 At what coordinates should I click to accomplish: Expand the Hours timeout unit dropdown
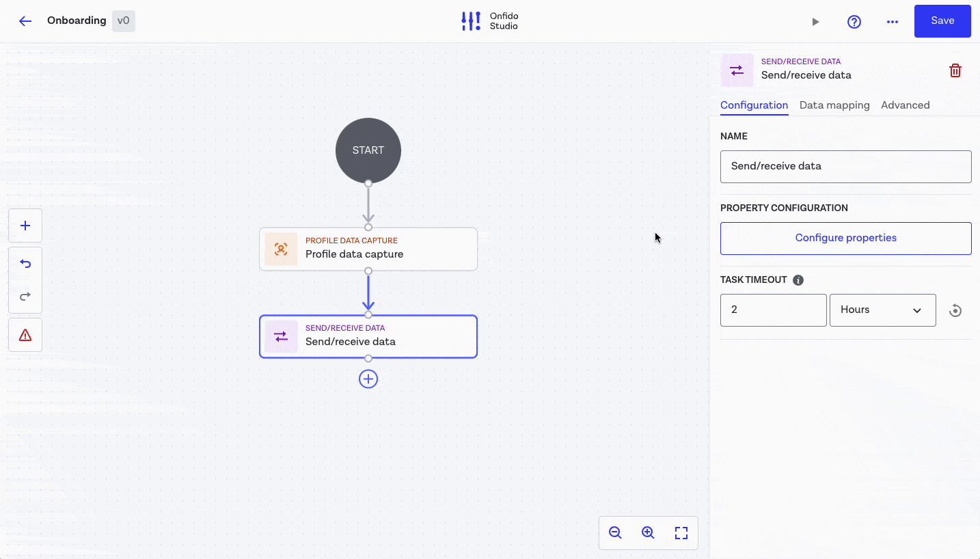coord(882,310)
